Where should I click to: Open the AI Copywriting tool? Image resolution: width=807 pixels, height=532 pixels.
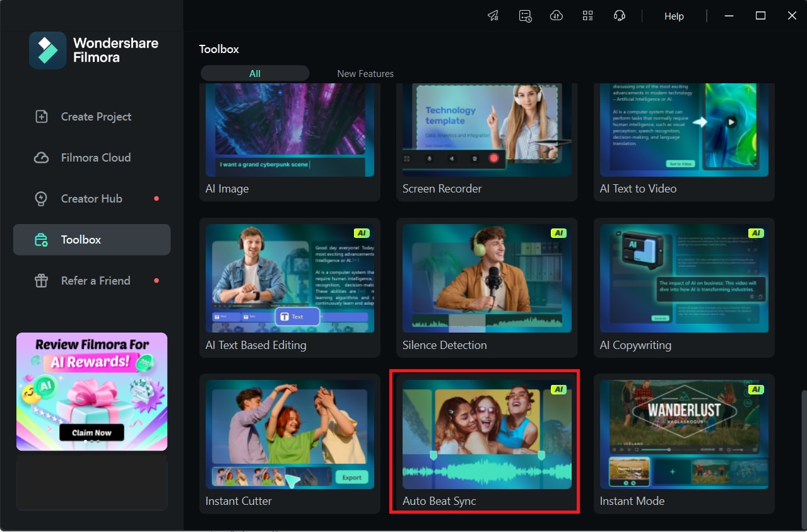coord(684,288)
